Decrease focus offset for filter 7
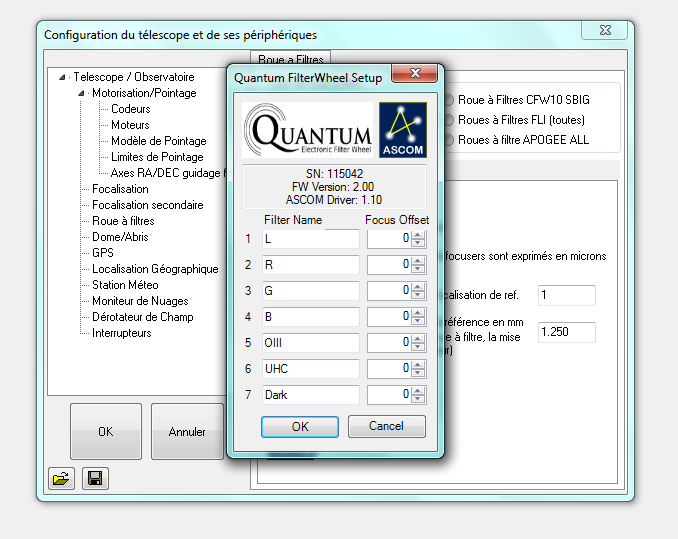The height and width of the screenshot is (539, 678). 419,399
